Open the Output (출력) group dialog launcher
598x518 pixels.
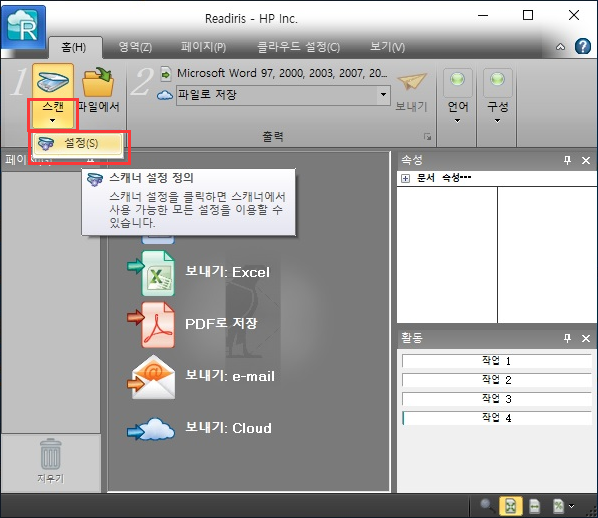[428, 137]
